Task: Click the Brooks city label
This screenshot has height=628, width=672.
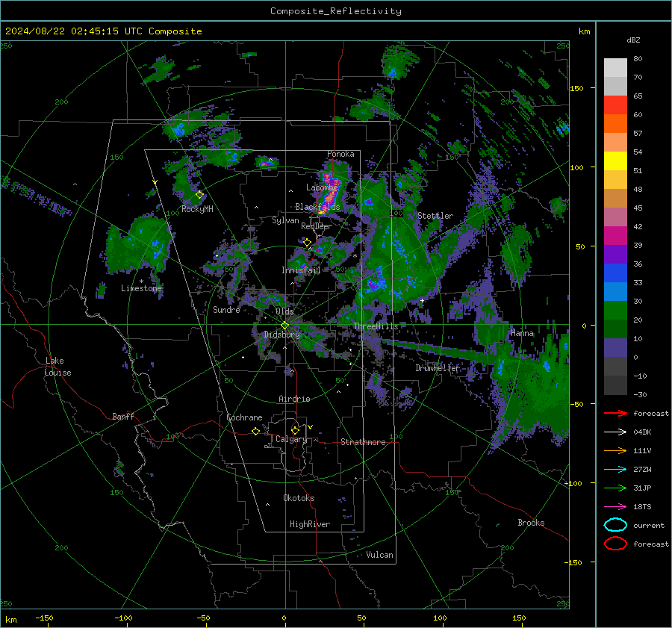Action: (531, 523)
